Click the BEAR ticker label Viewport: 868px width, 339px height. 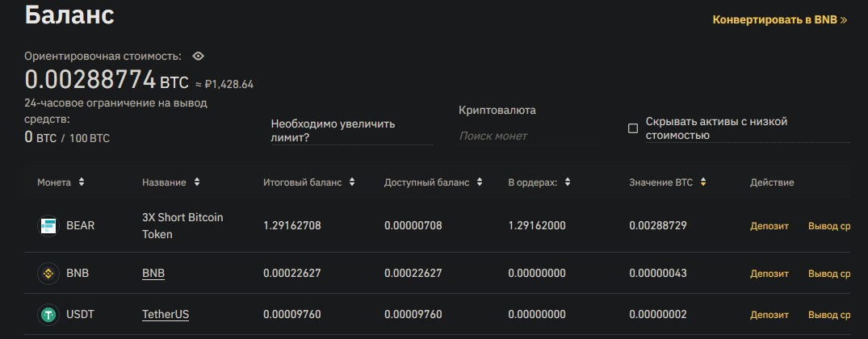80,226
